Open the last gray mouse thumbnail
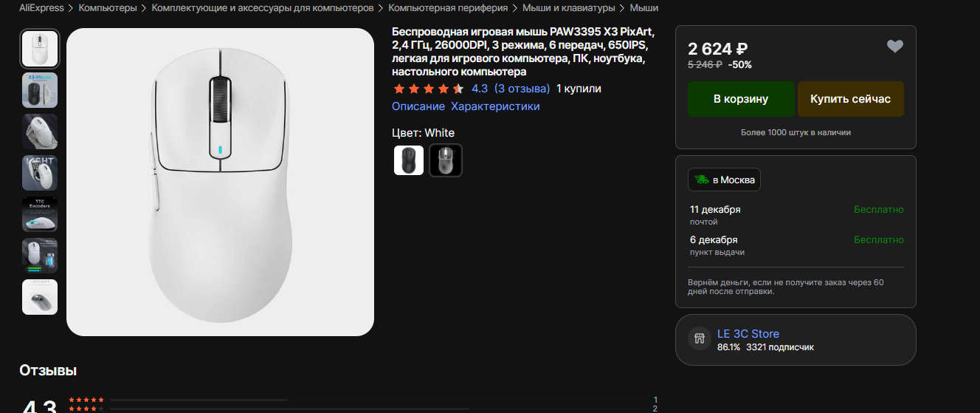Image resolution: width=980 pixels, height=413 pixels. coord(40,297)
